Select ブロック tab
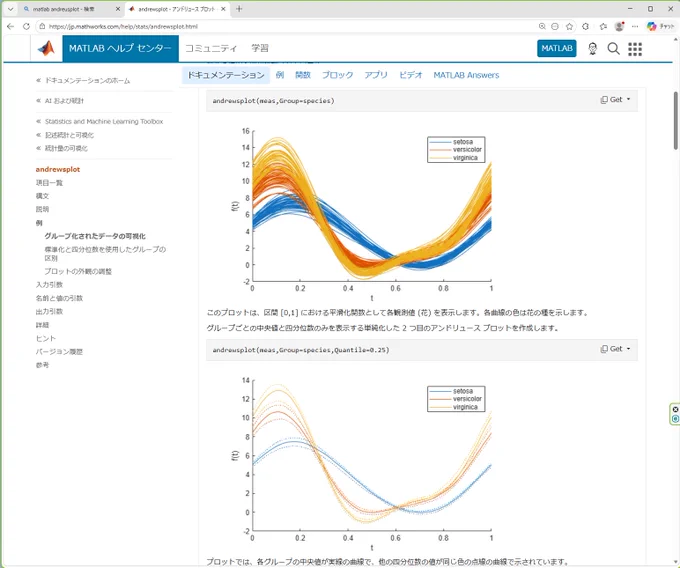Screen dimensions: 680x568 337,75
